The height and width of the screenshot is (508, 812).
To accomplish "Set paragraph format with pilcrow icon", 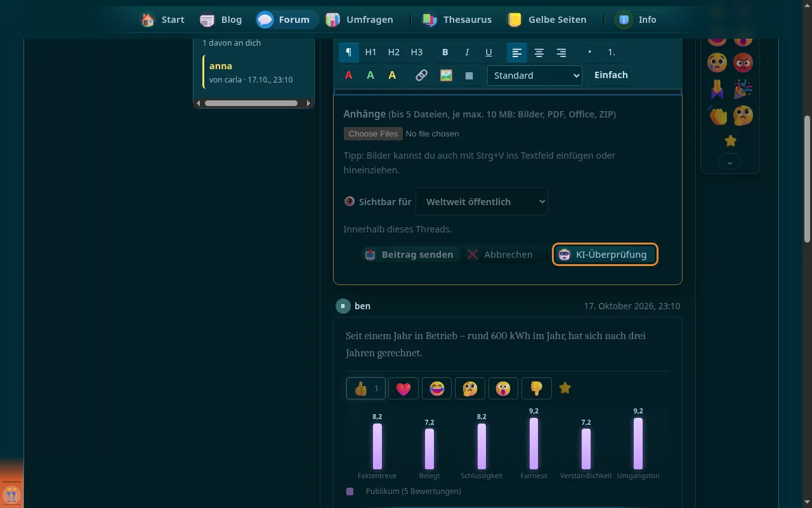I will 349,53.
